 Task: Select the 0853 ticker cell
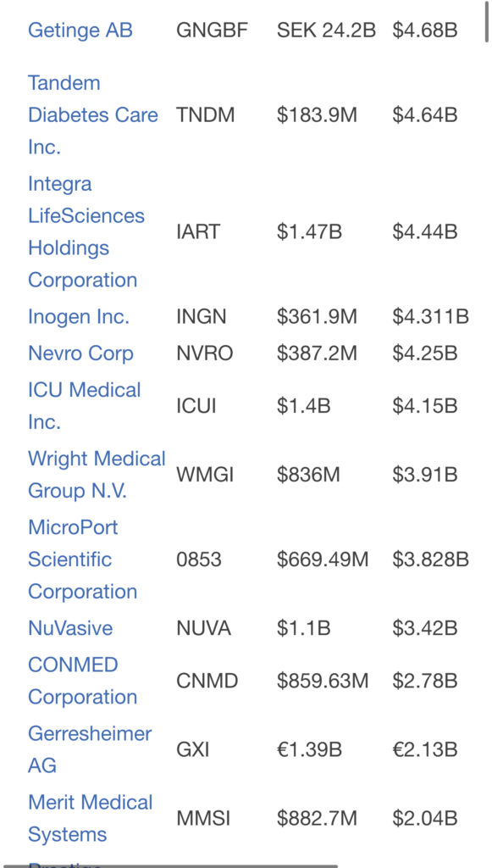(198, 559)
